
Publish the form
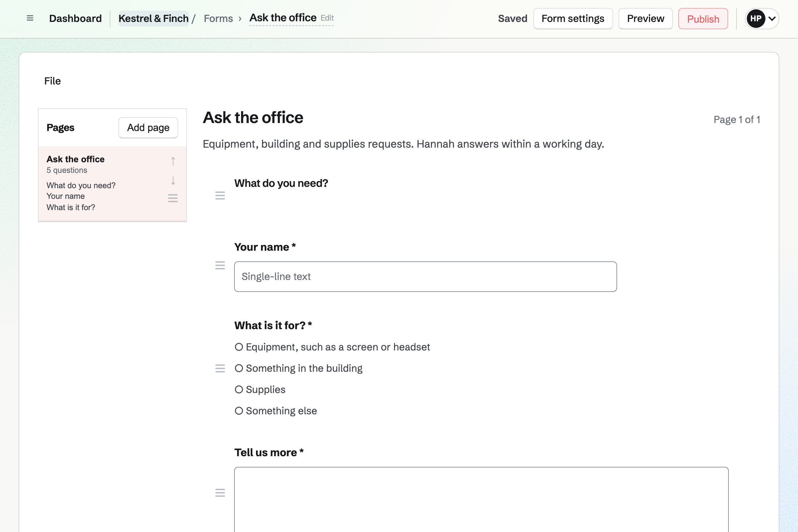point(703,19)
